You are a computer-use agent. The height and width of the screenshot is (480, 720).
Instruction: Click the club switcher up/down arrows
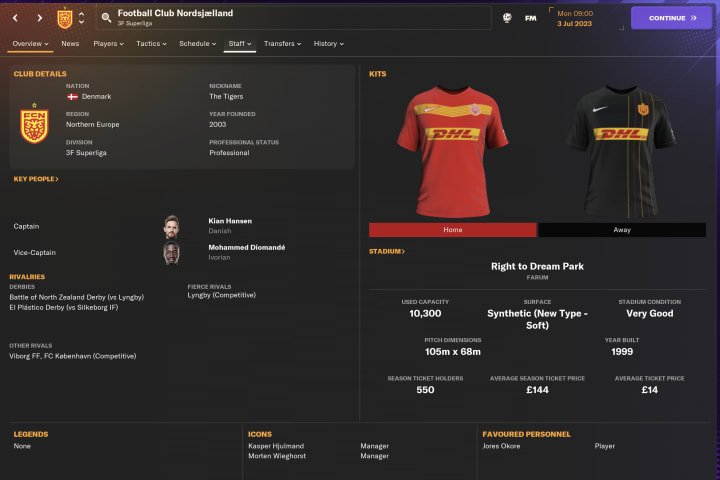point(81,18)
